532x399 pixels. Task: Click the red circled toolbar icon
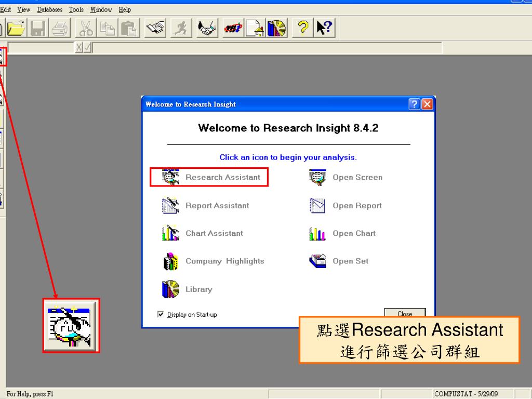[x=233, y=28]
